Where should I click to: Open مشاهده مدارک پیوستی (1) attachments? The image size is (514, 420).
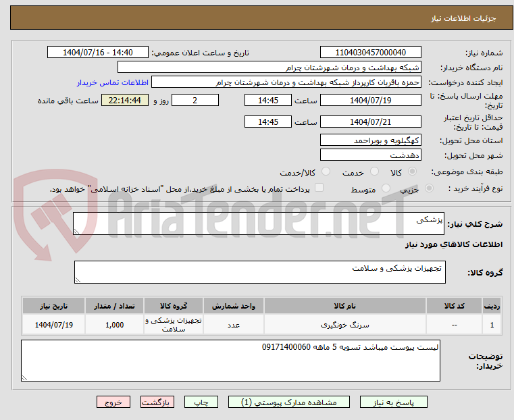(x=289, y=402)
